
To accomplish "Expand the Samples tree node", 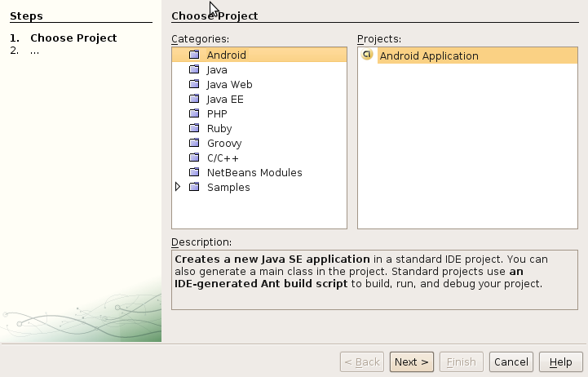I will point(179,187).
